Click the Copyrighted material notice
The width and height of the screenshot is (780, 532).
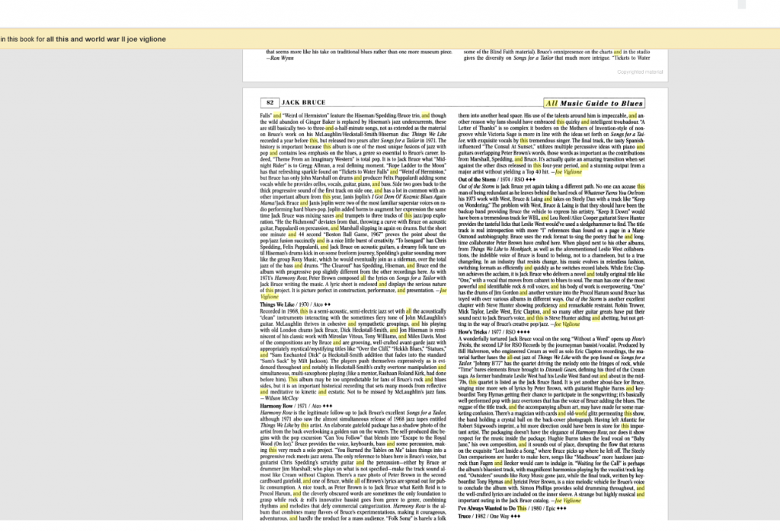click(x=640, y=72)
